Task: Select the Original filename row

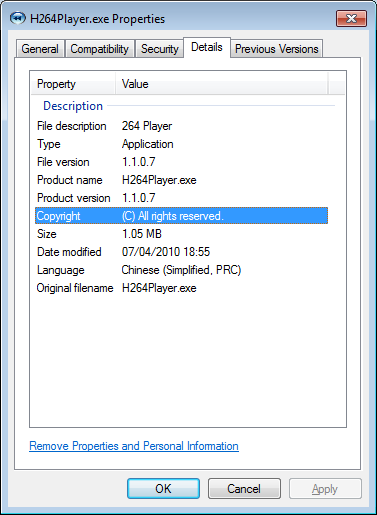Action: tap(182, 288)
